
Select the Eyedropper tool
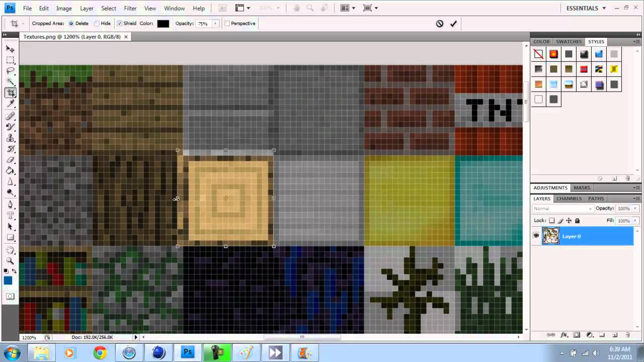[x=10, y=104]
